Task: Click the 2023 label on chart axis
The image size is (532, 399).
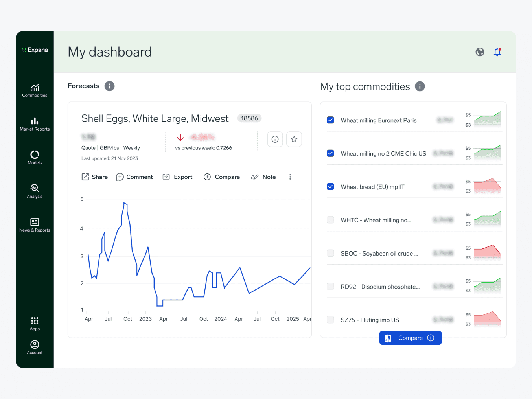Action: pos(145,319)
